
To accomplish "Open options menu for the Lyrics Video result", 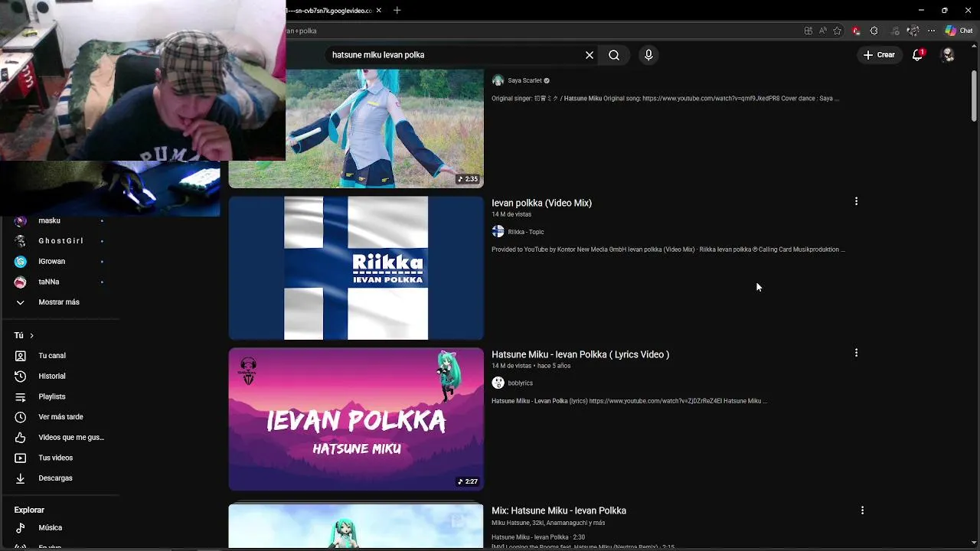I will click(x=856, y=353).
